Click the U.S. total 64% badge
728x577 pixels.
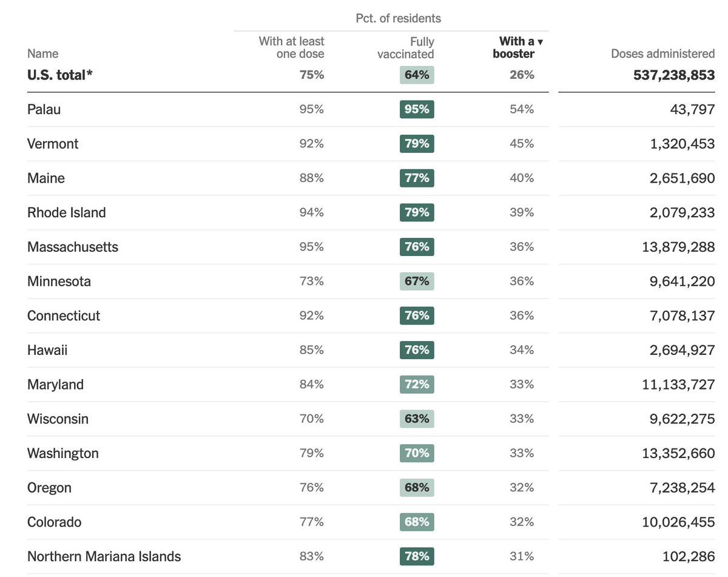tap(417, 75)
